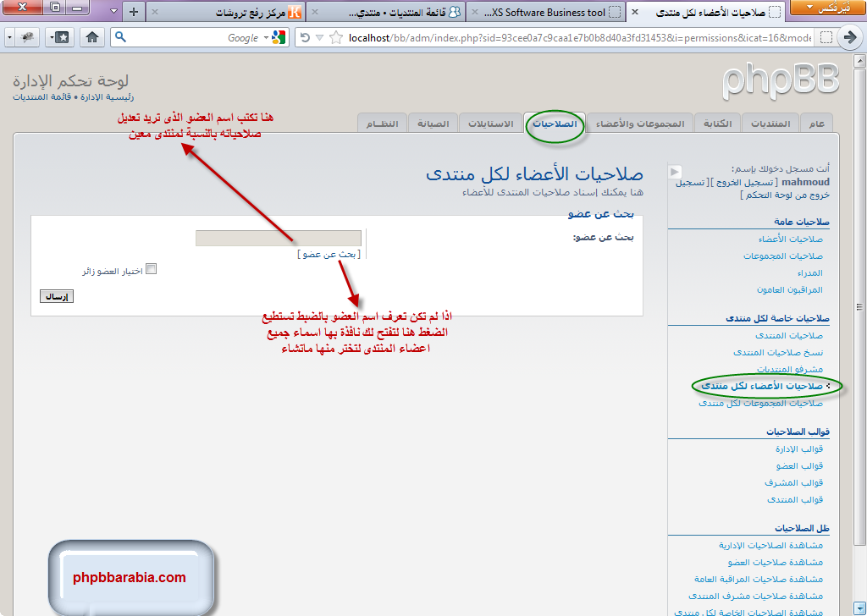
Task: Click the search magnifier icon
Action: click(x=120, y=37)
